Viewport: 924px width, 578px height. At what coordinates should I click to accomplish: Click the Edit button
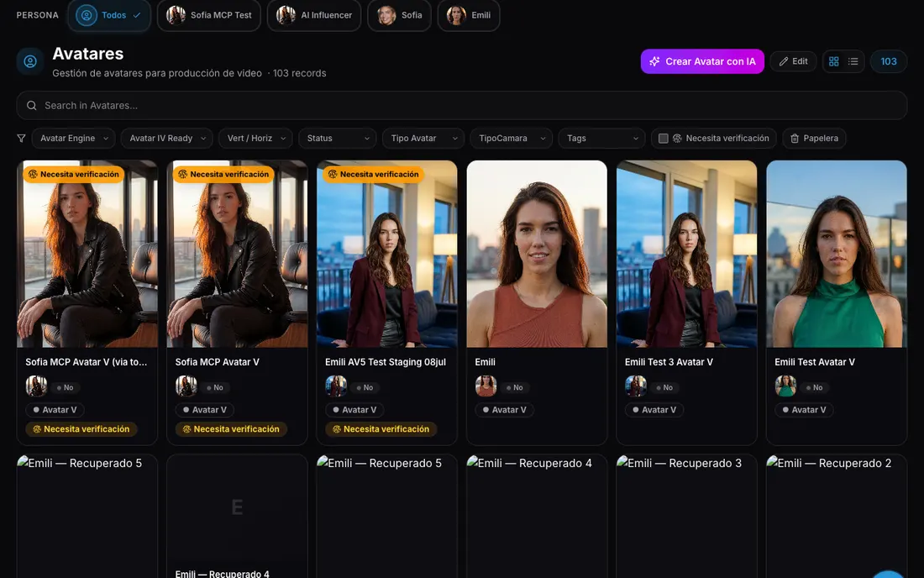point(793,61)
